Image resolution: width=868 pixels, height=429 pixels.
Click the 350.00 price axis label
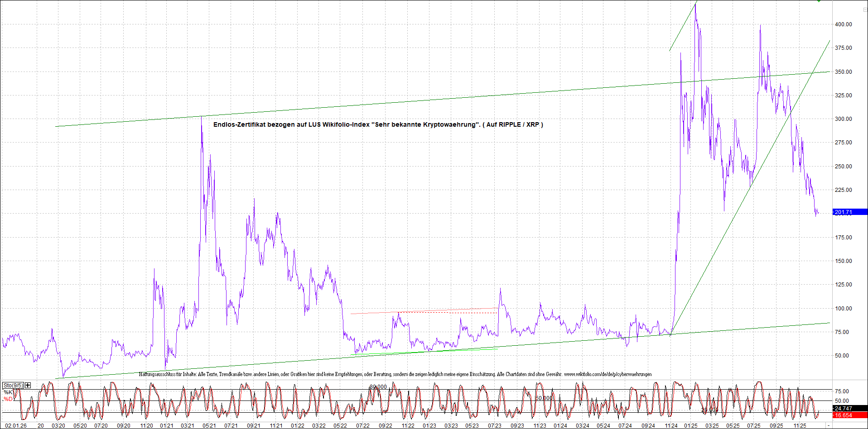[x=843, y=72]
